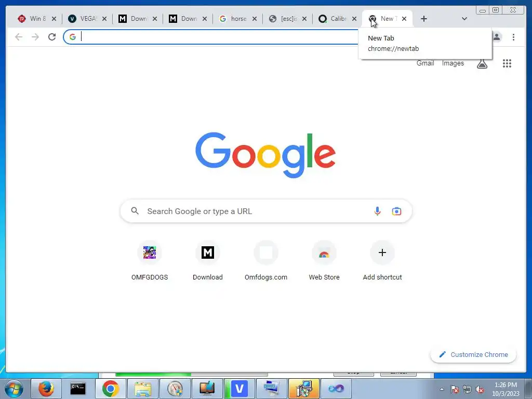Close the horse tab
The image size is (532, 399).
coord(255,19)
